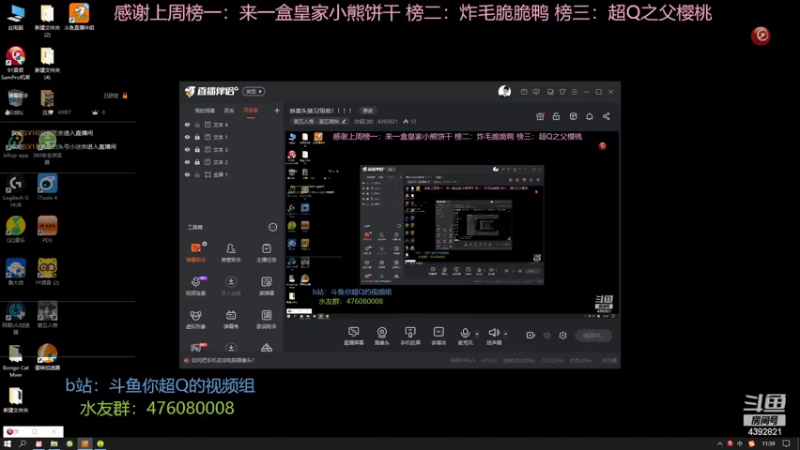800x450 pixels.
Task: Show hidden system tray icons
Action: click(719, 444)
